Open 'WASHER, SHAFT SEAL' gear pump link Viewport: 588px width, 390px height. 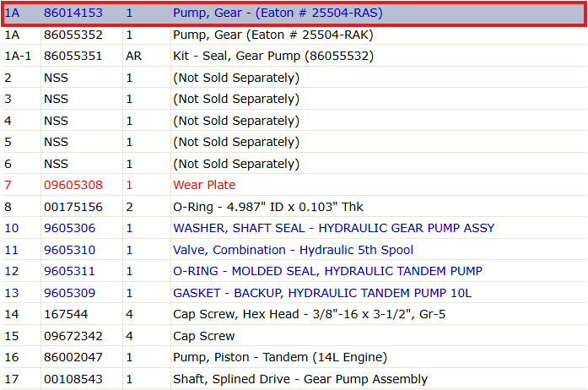click(334, 228)
